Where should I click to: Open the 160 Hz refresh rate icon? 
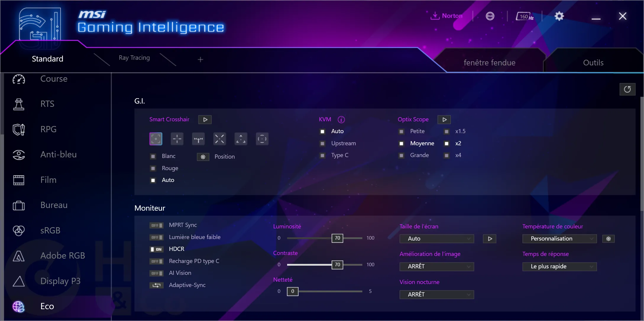tap(525, 16)
